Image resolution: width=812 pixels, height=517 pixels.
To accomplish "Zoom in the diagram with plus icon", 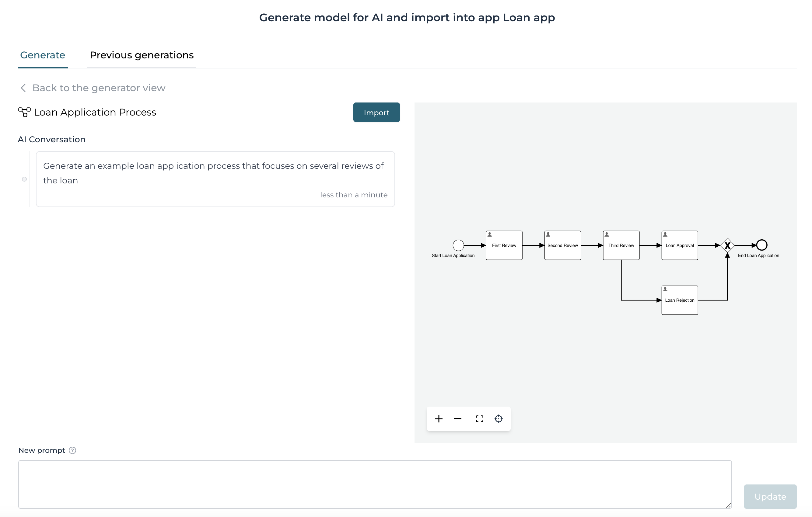I will [x=439, y=418].
